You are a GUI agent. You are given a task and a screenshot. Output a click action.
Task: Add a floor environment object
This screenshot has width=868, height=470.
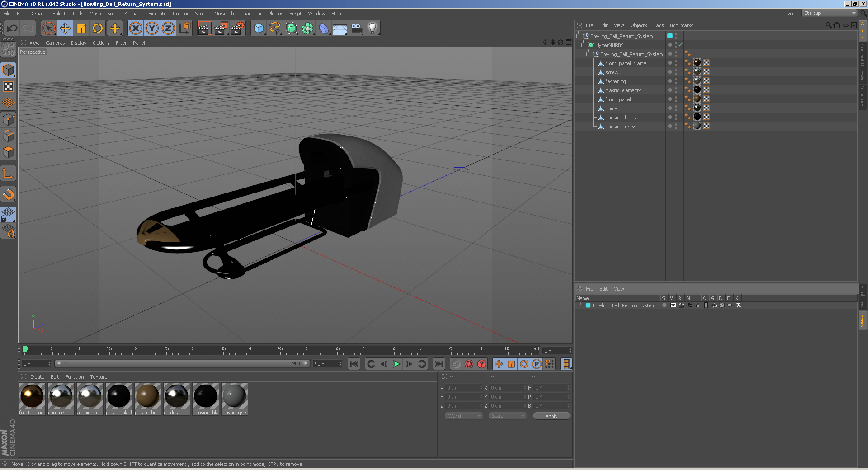click(340, 28)
